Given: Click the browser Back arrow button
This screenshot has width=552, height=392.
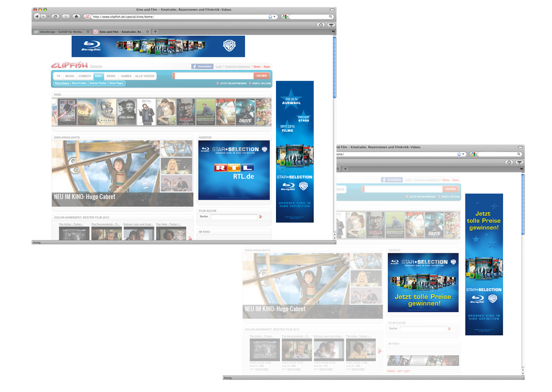Looking at the screenshot, I should (37, 16).
